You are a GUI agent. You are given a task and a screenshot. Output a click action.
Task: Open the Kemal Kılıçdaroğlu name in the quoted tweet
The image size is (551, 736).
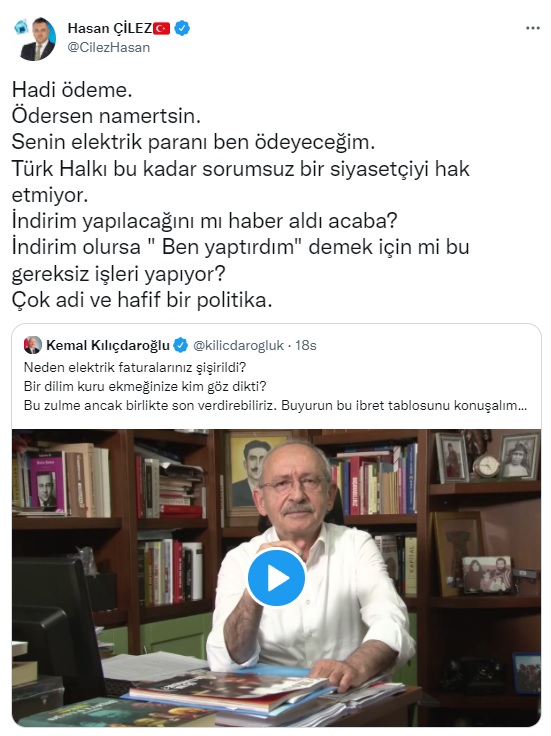click(x=108, y=345)
